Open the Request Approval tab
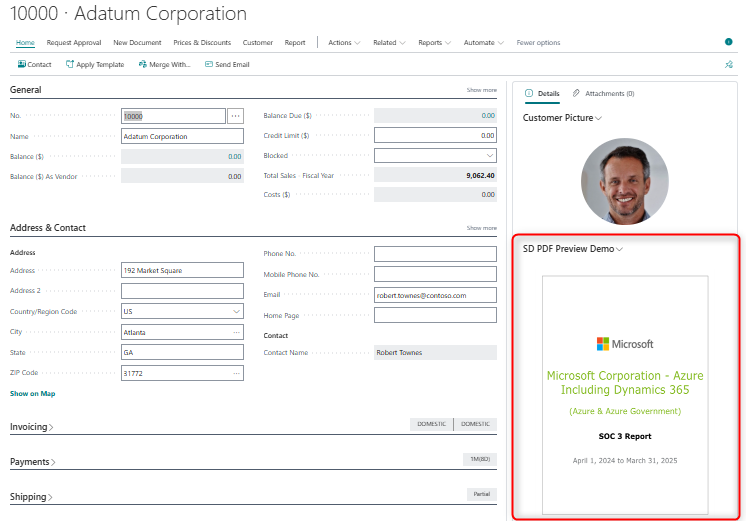This screenshot has width=746, height=521. pos(74,43)
